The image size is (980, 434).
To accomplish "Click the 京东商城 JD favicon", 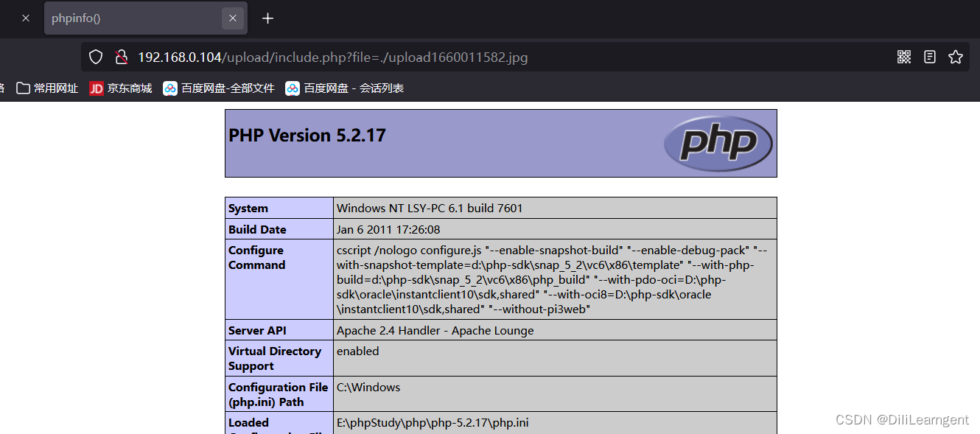I will 97,88.
